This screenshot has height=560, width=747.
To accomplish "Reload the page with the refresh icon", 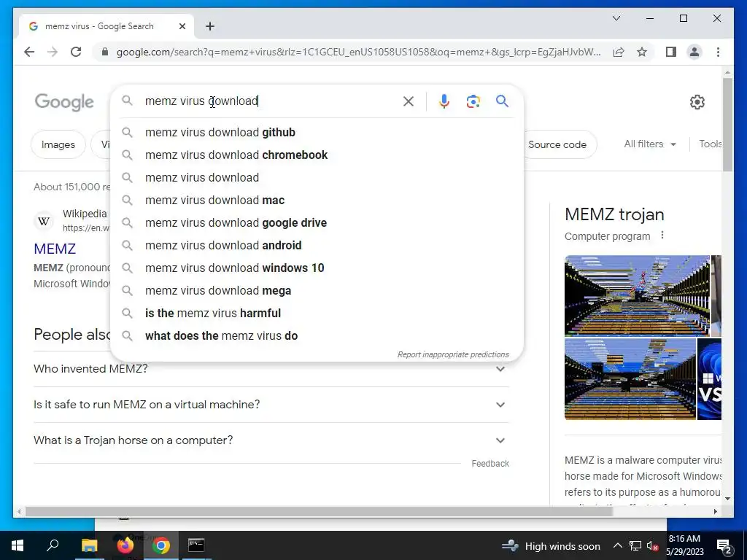I will (76, 52).
